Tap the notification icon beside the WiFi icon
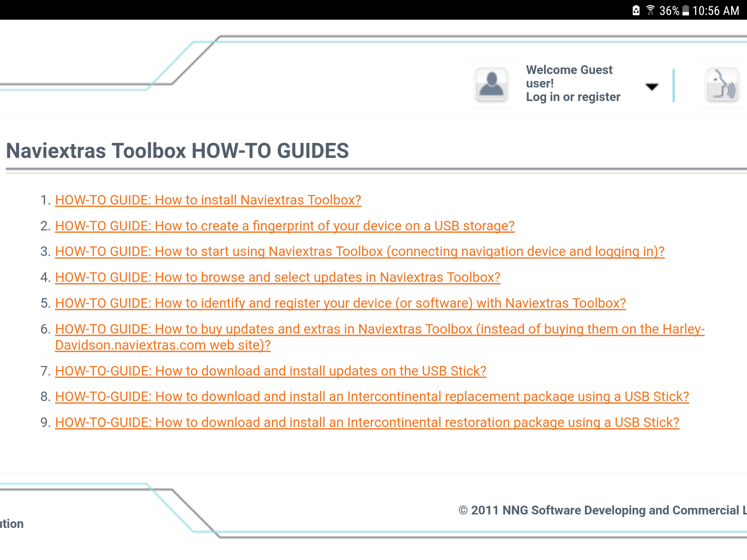The image size is (747, 560). point(636,10)
